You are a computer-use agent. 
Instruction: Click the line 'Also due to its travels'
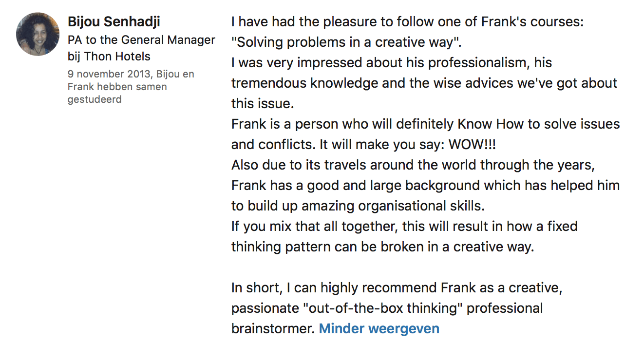(x=413, y=165)
